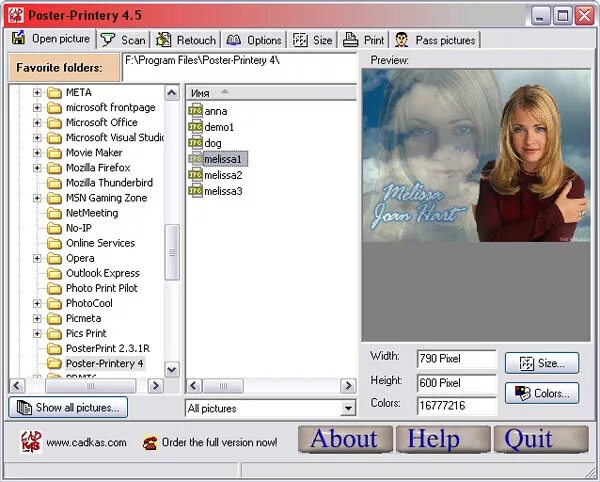Viewport: 600px width, 482px height.
Task: Click the JPG icon beside dog
Action: (195, 143)
